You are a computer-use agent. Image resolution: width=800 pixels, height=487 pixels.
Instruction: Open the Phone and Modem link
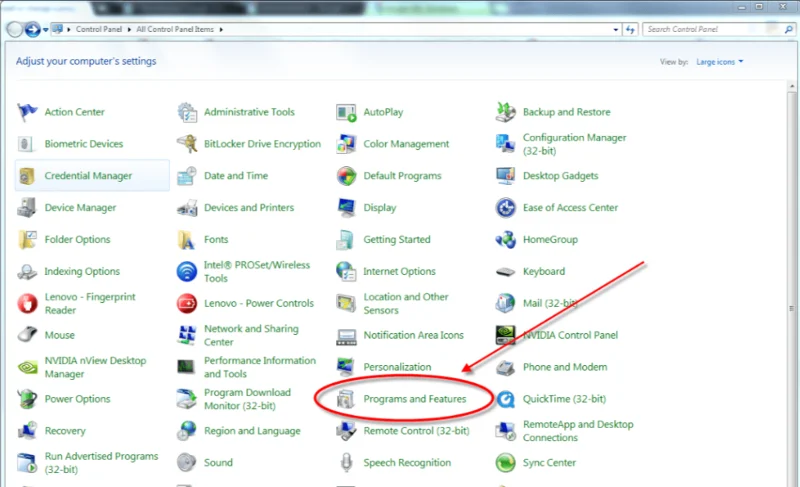point(565,367)
